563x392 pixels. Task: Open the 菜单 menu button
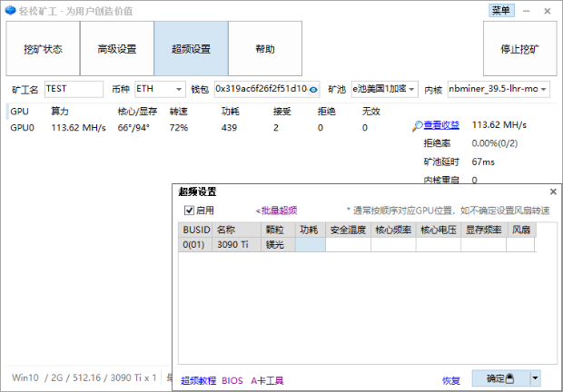pos(501,10)
